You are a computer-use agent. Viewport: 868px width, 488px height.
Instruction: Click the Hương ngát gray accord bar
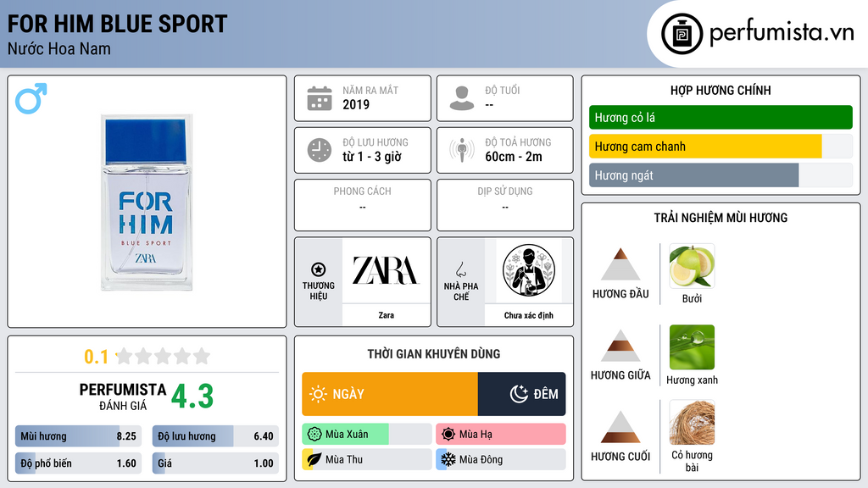(x=721, y=175)
